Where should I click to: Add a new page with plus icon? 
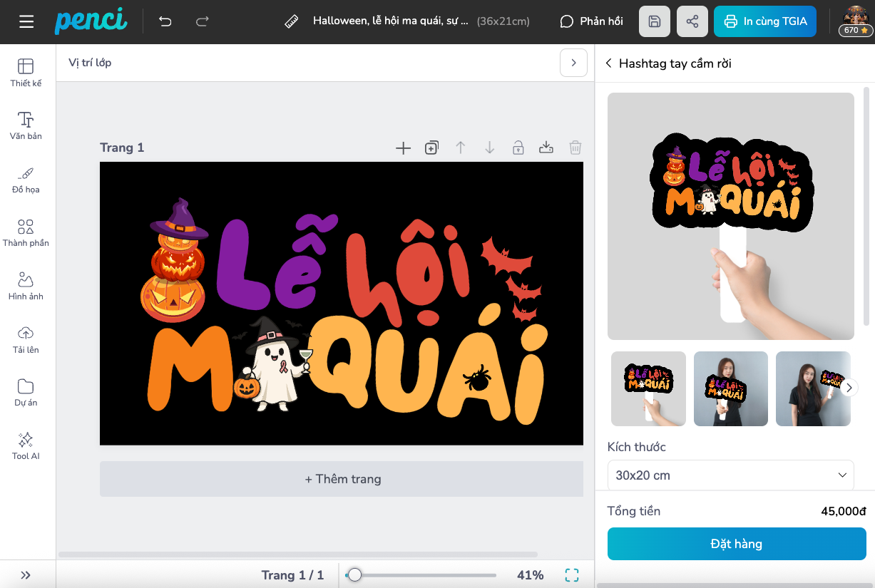(x=403, y=148)
